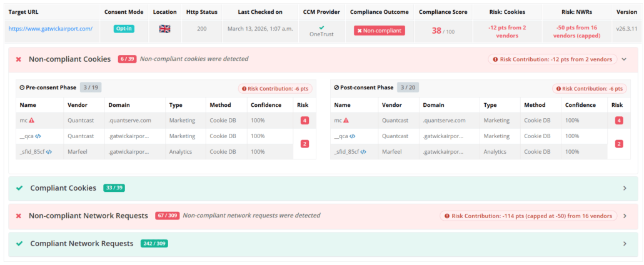
Task: Collapse the Non-compliant Cookies section chevron
Action: tap(623, 59)
